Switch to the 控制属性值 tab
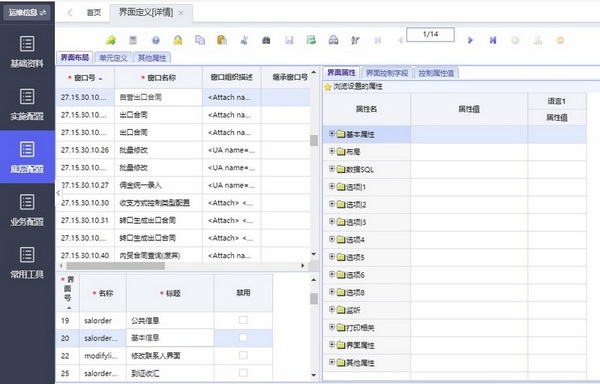Screen dimensions: 600x384 pos(436,73)
